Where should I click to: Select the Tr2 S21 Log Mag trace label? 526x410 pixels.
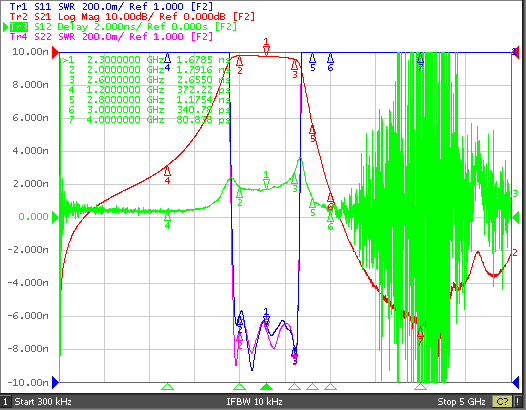pyautogui.click(x=132, y=16)
